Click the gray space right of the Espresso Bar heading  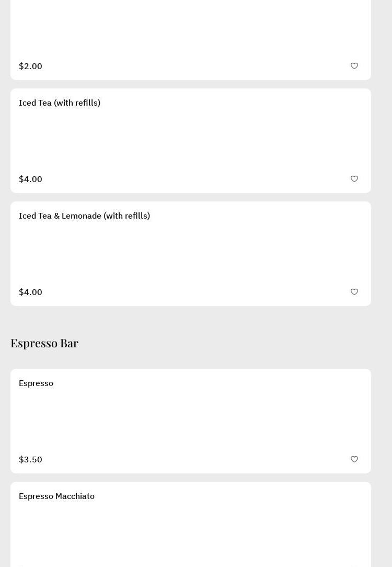coord(235,343)
